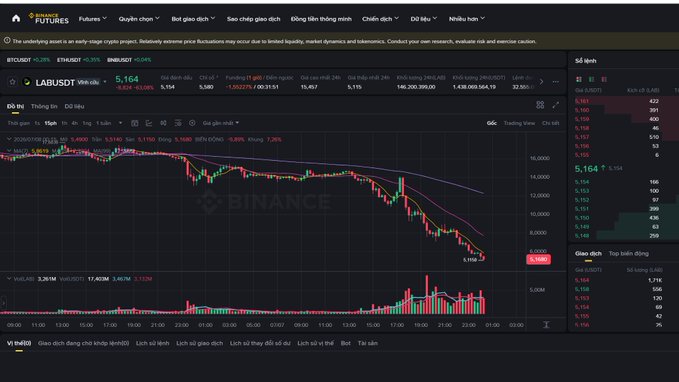The width and height of the screenshot is (679, 382).
Task: Click the compare icon in chart toolbar
Action: (163, 123)
